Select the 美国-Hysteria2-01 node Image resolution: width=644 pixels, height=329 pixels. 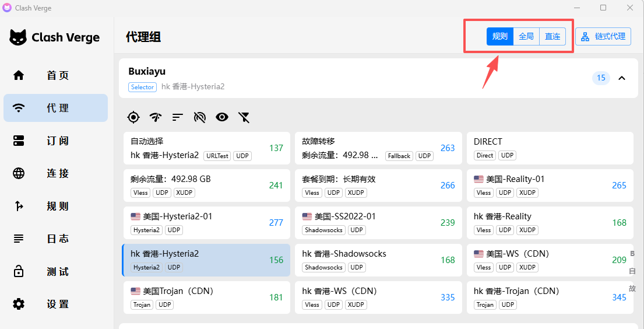[x=206, y=222]
